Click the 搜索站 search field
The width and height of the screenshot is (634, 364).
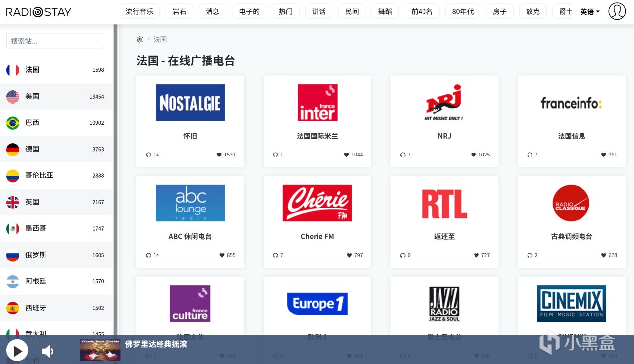coord(55,41)
